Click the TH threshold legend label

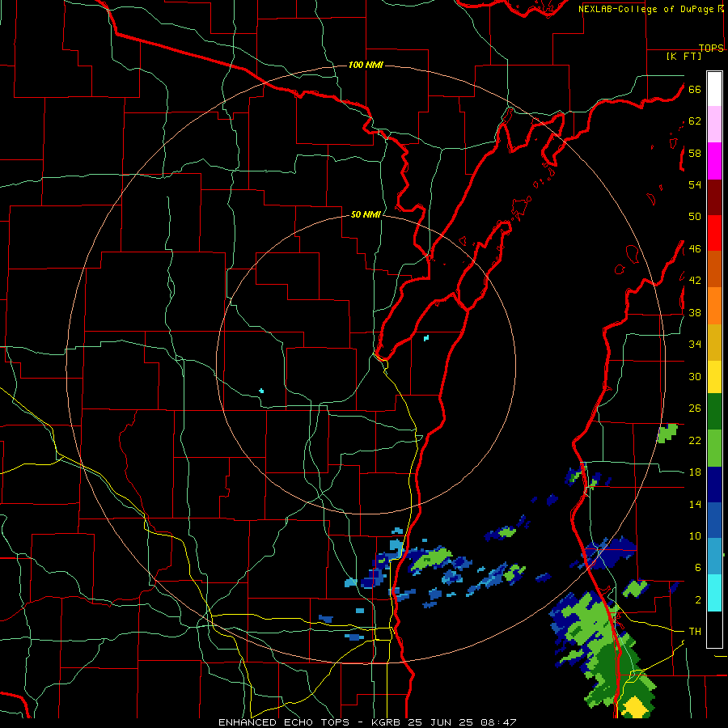click(x=695, y=632)
